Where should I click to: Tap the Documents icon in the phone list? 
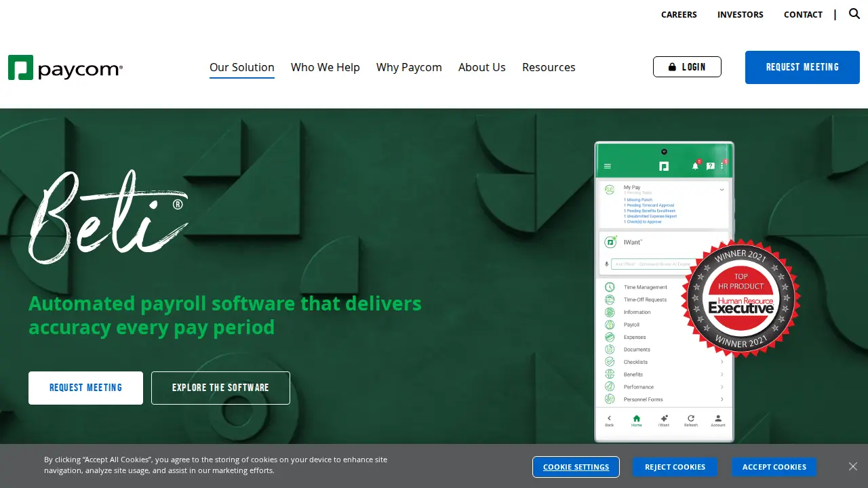[x=610, y=350]
